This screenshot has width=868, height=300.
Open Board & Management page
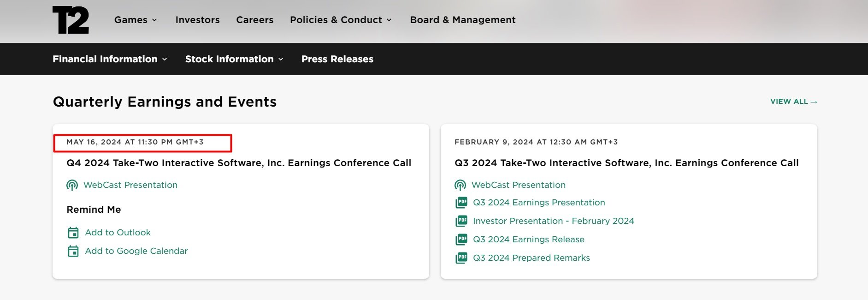click(x=462, y=20)
